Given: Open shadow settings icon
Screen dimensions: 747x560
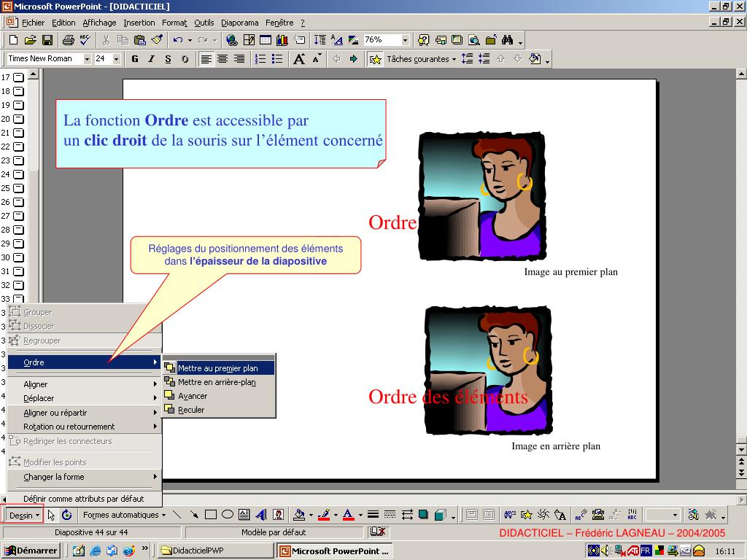Looking at the screenshot, I should pyautogui.click(x=423, y=515).
